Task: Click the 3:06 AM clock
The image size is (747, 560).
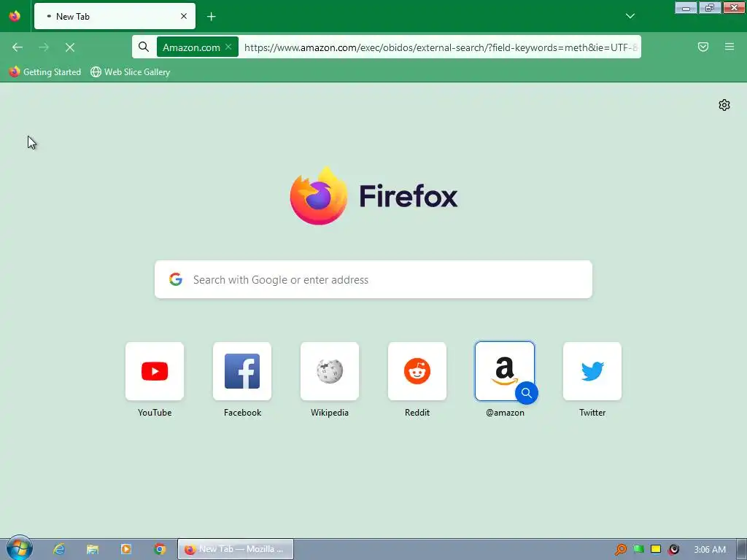Action: (x=710, y=550)
